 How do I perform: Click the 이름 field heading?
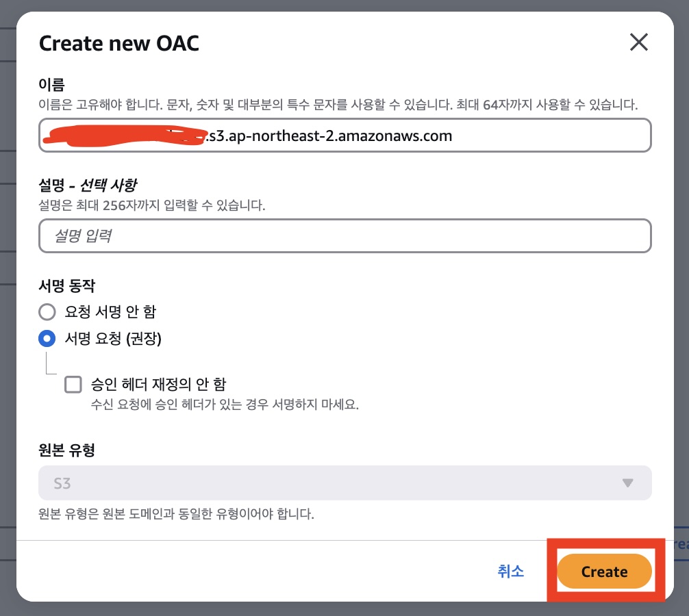(x=52, y=84)
